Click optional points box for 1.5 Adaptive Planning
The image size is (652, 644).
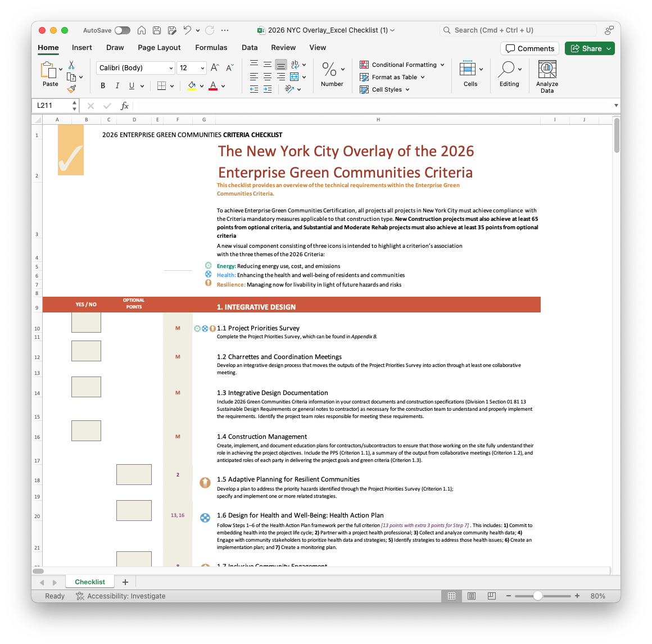tap(134, 474)
